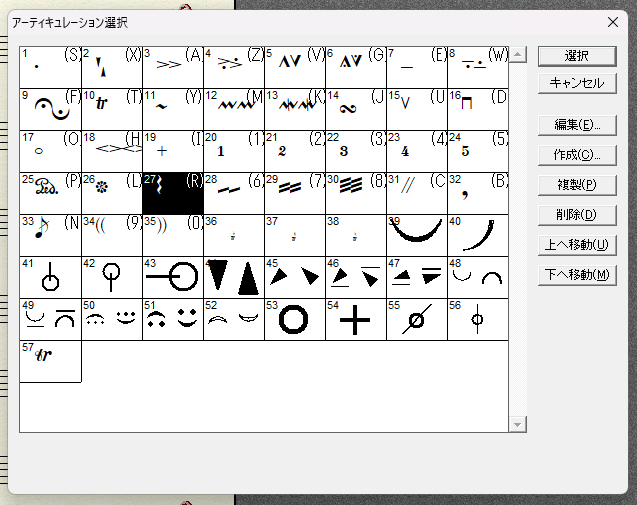Select the highlighted arpeggio articulation in cell 27

(172, 192)
